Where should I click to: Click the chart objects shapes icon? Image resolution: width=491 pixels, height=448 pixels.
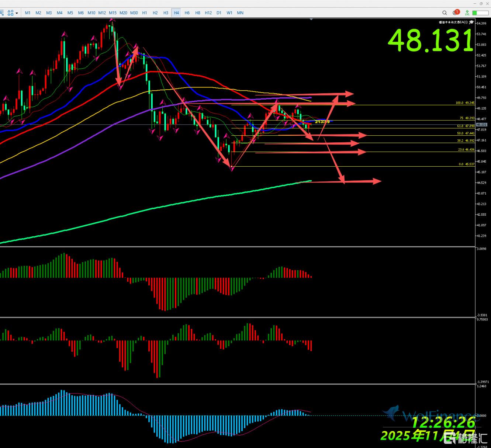(10, 13)
